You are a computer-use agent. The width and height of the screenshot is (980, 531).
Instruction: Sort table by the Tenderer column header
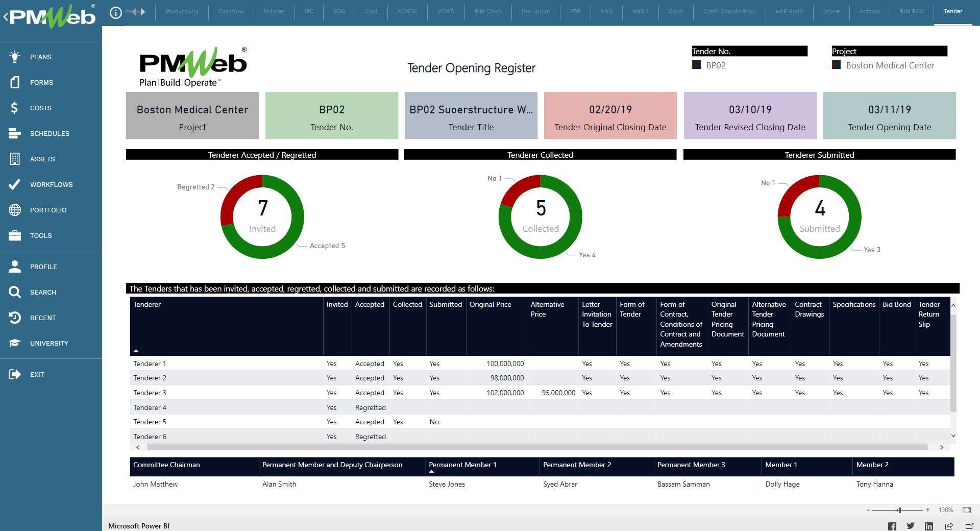[147, 304]
